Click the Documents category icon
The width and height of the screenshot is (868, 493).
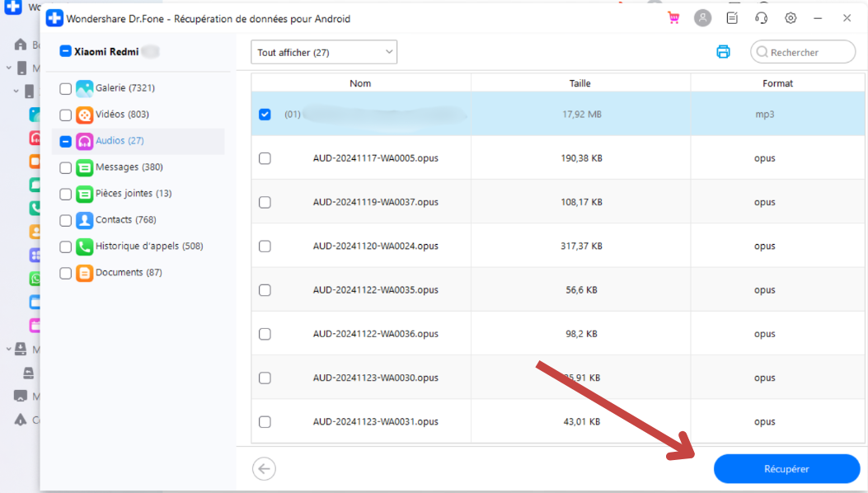click(x=84, y=273)
